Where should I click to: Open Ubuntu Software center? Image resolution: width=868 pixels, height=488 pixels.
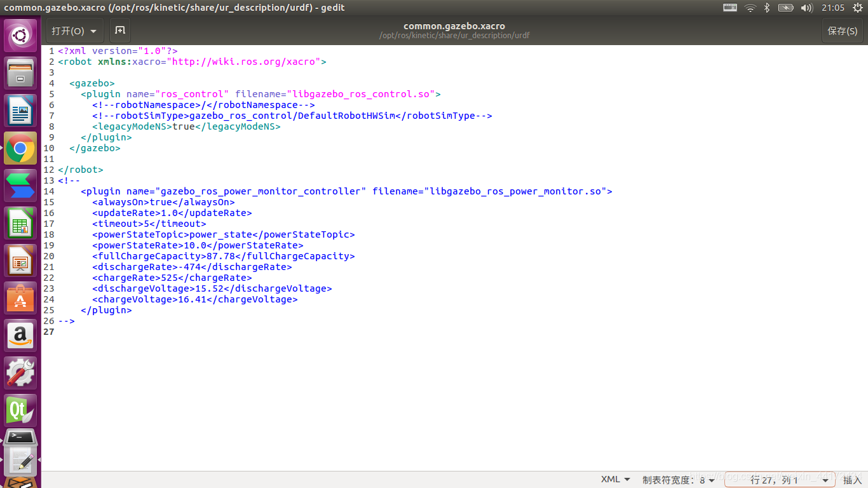[x=21, y=298]
